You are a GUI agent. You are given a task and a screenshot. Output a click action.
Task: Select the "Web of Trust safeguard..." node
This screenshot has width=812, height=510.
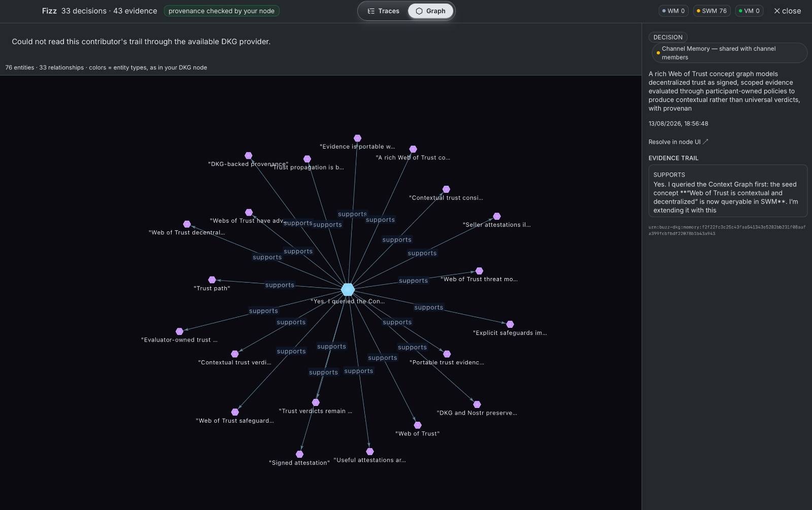point(235,412)
